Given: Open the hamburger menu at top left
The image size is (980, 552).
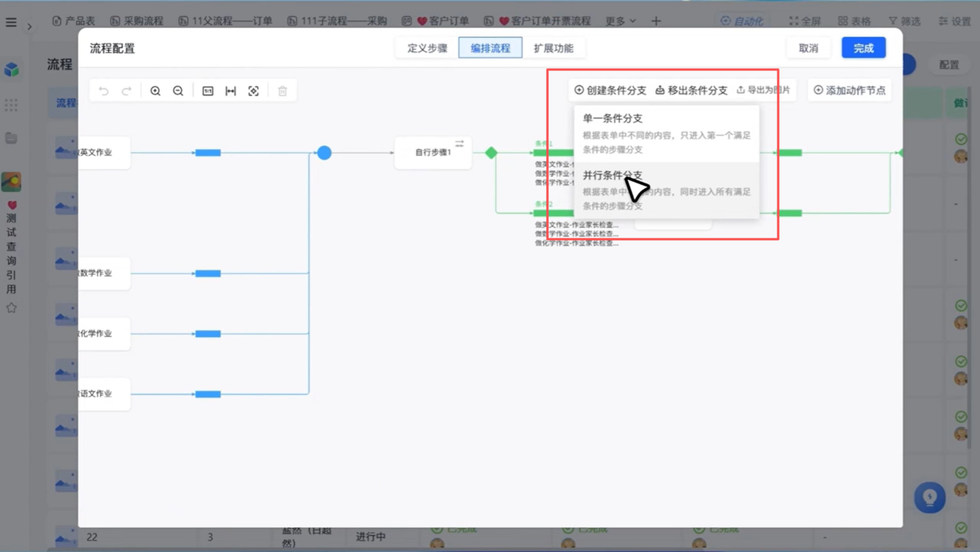Looking at the screenshot, I should pos(11,22).
